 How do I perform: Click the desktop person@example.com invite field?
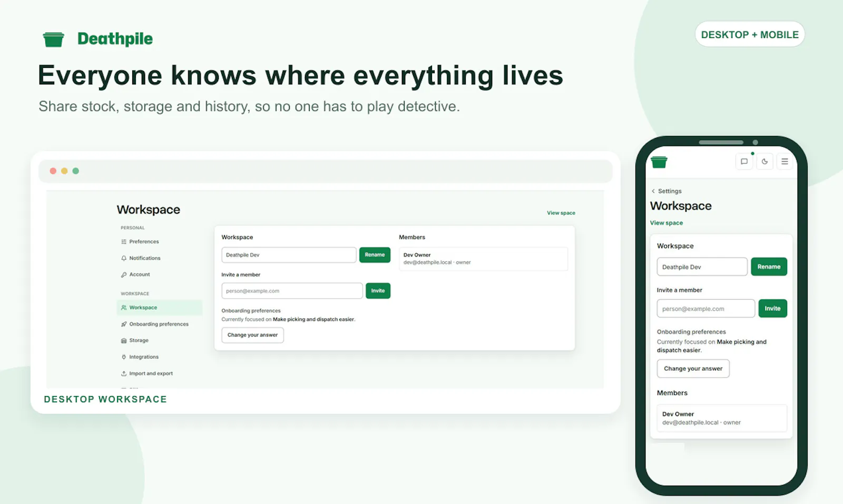click(x=292, y=291)
